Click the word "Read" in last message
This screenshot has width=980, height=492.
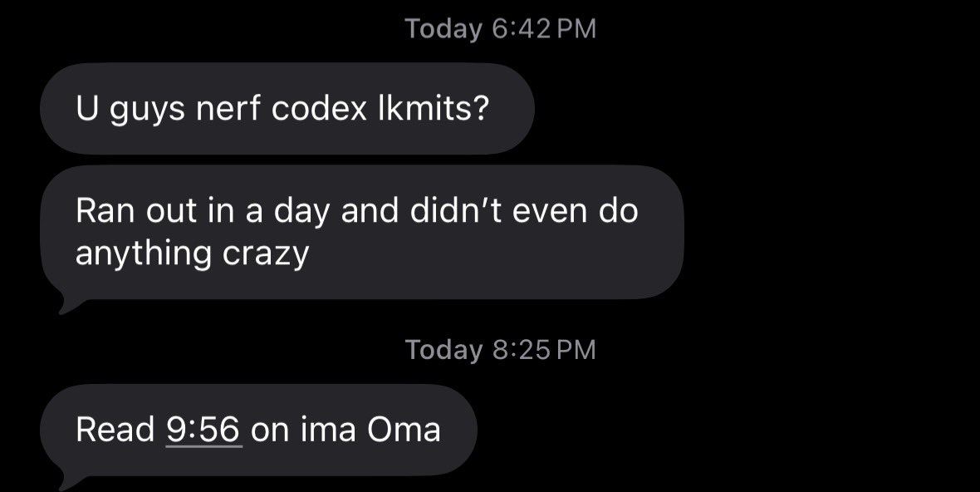tap(115, 430)
